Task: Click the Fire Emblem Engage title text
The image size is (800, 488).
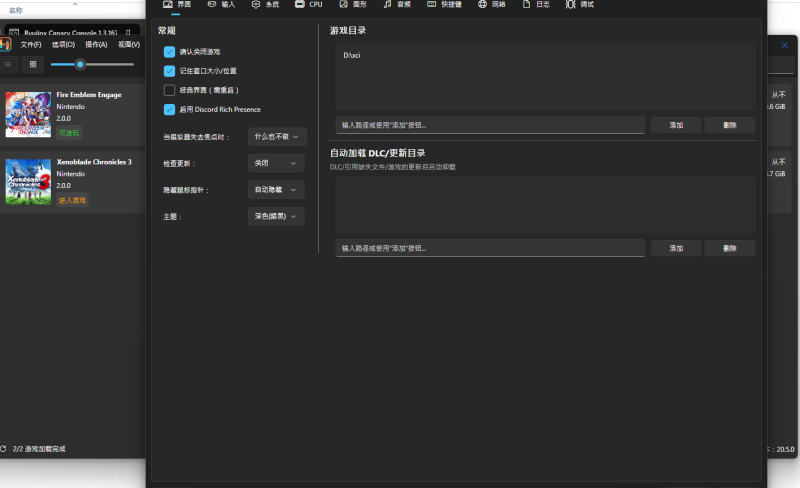Action: (x=89, y=95)
